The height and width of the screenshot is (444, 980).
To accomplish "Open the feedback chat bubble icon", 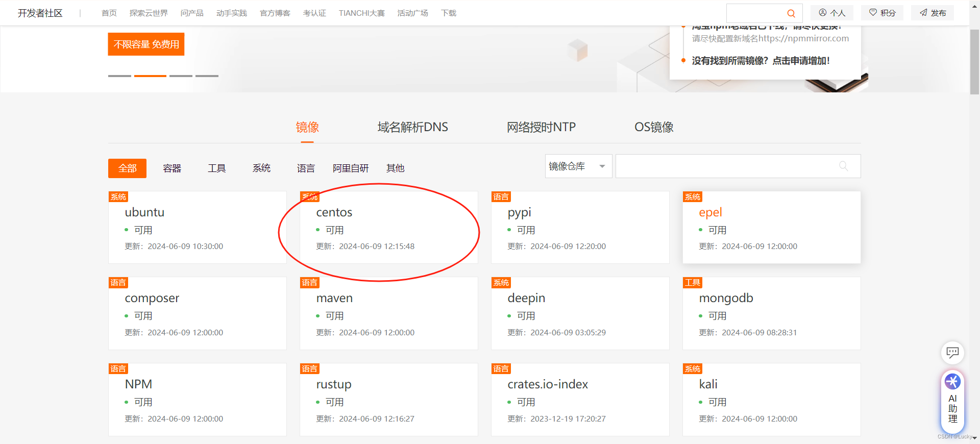I will tap(952, 352).
